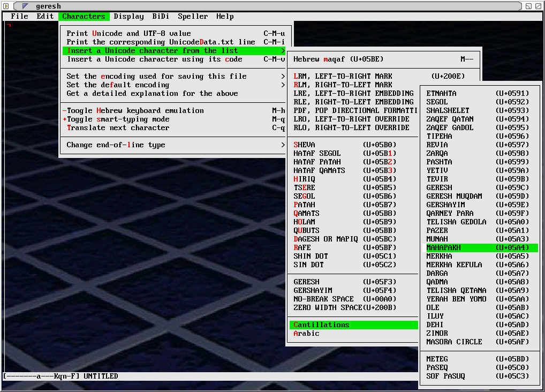This screenshot has height=392, width=545.
Task: Insert RLM, RIGHT-TO-LEFT MARK
Action: [354, 85]
